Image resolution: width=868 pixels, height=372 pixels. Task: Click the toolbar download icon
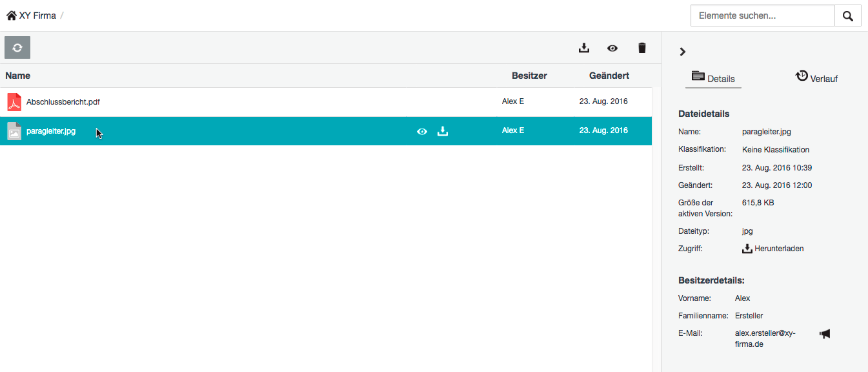tap(584, 48)
